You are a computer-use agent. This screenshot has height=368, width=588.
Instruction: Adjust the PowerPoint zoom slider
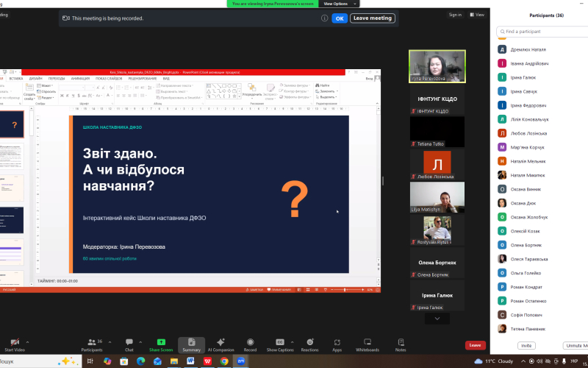345,289
